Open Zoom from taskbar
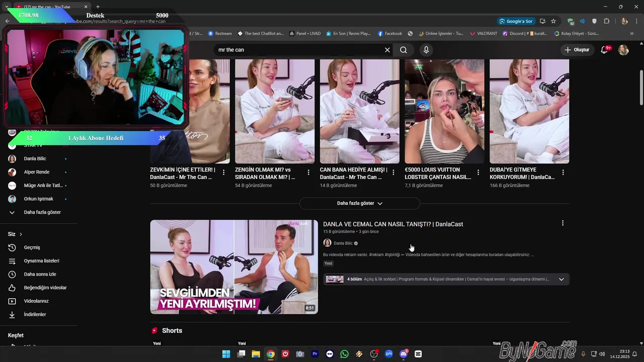This screenshot has height=362, width=644. (x=388, y=354)
